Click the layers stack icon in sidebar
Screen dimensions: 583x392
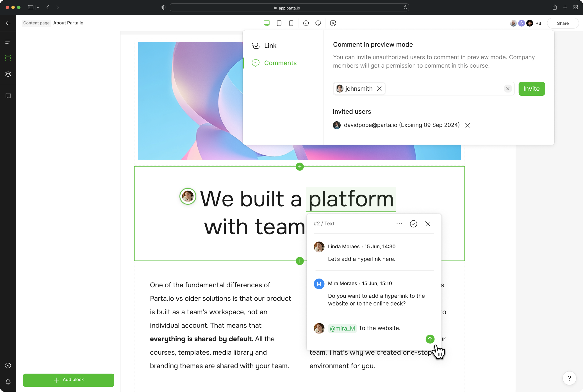8,74
